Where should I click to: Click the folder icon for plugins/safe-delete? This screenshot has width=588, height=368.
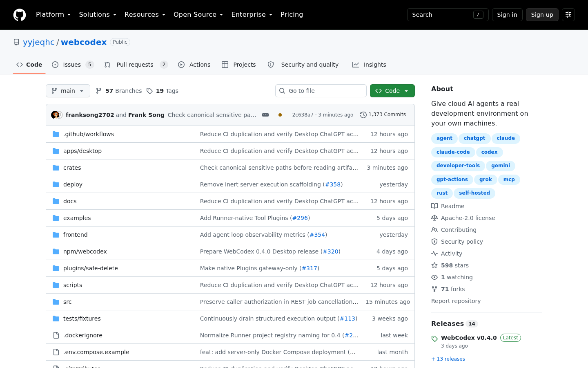click(x=56, y=268)
